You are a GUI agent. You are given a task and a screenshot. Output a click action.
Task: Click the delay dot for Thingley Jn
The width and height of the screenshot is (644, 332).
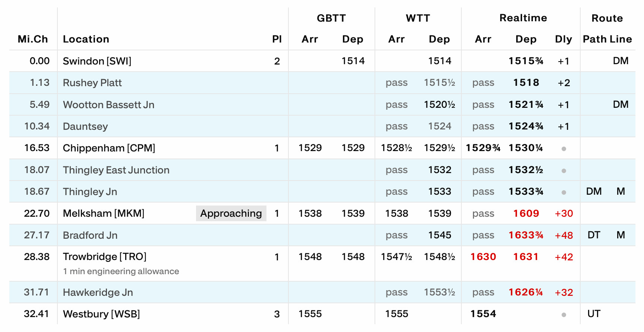[x=563, y=192]
